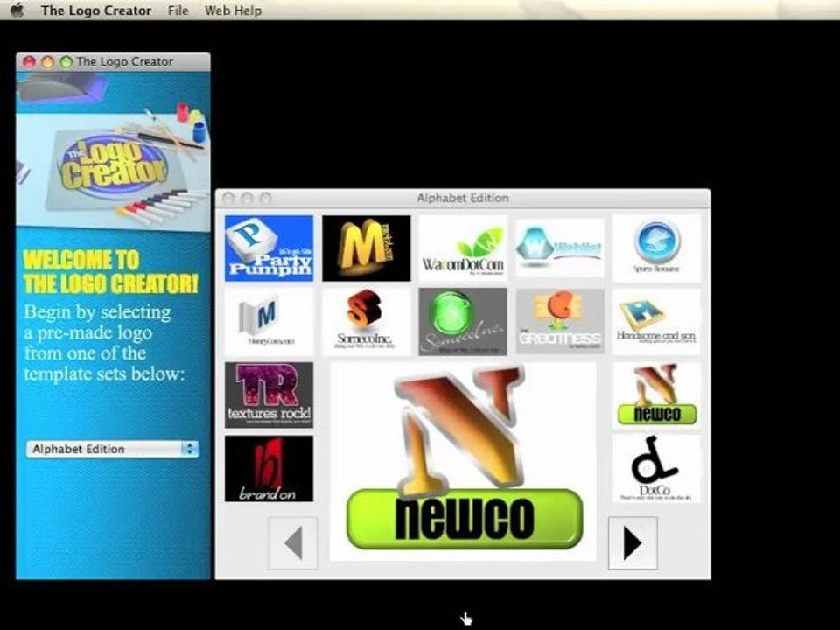Screen dimensions: 840x630
Task: Zoom The Logo Creator welcome window
Action: coord(66,62)
